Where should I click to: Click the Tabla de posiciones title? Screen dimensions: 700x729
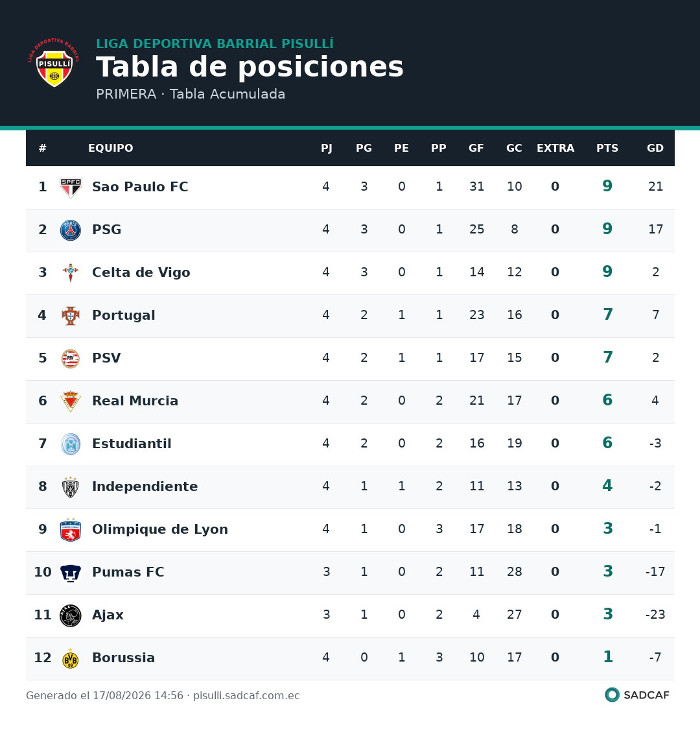click(250, 67)
